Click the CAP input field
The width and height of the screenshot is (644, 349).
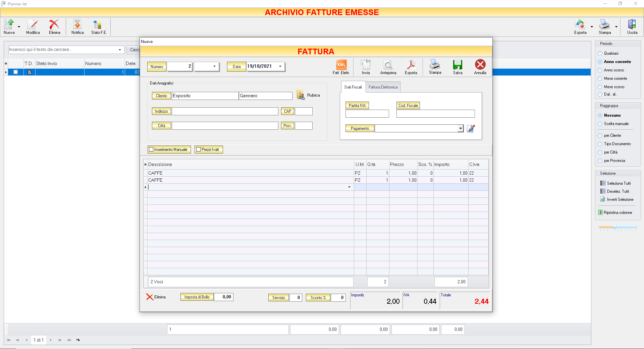pos(304,111)
